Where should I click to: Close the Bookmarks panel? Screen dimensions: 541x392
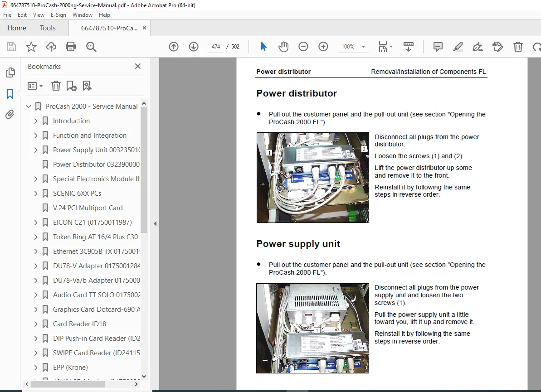138,66
